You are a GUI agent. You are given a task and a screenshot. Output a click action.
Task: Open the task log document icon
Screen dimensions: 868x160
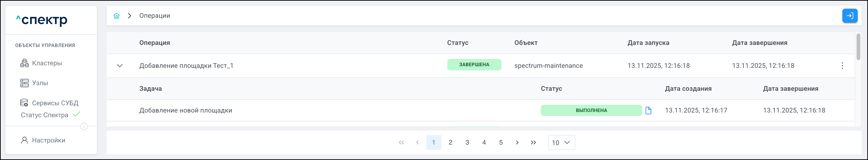point(648,110)
